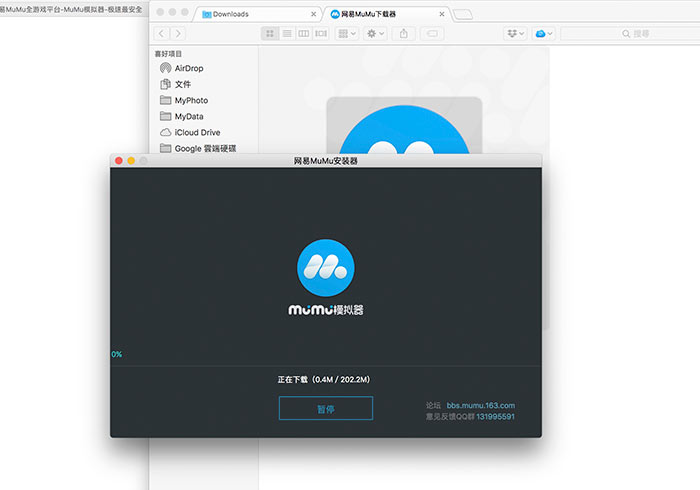700x490 pixels.
Task: Click the MuMu logo in installer
Action: pyautogui.click(x=326, y=268)
